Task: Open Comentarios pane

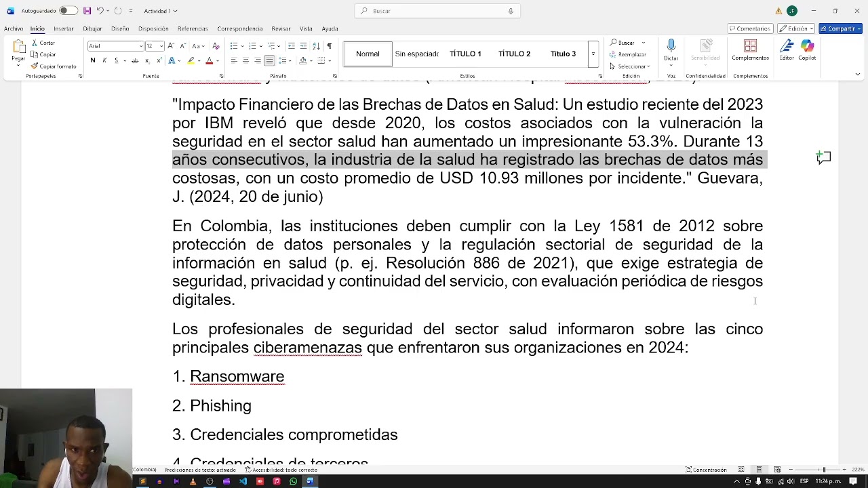Action: tap(751, 28)
